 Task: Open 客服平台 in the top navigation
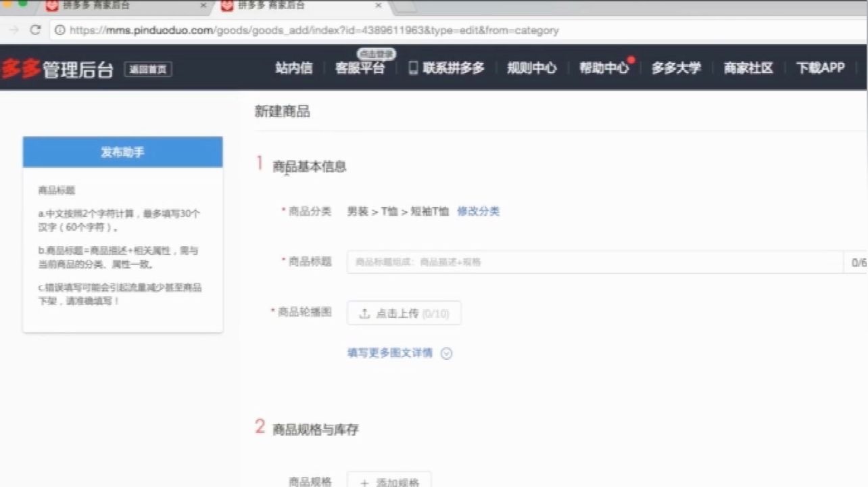(360, 68)
